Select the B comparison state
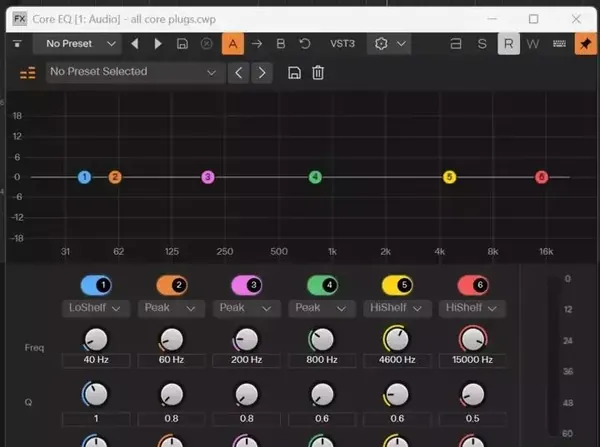 (x=281, y=44)
